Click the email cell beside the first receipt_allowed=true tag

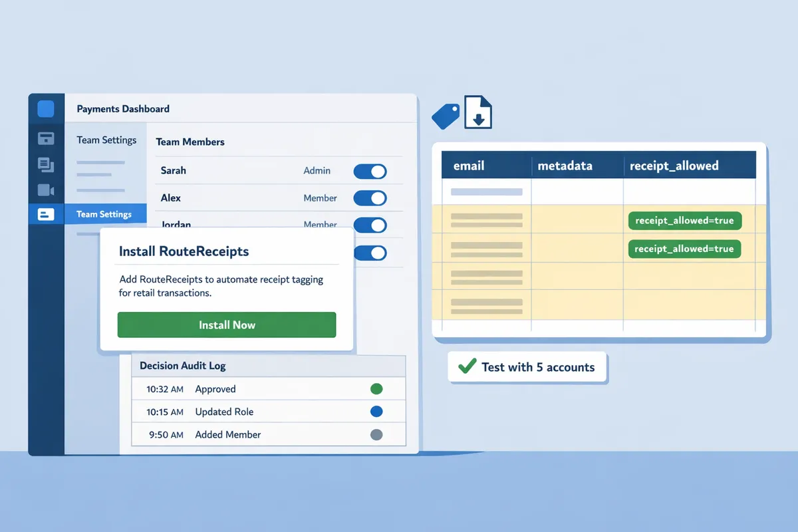pyautogui.click(x=487, y=219)
